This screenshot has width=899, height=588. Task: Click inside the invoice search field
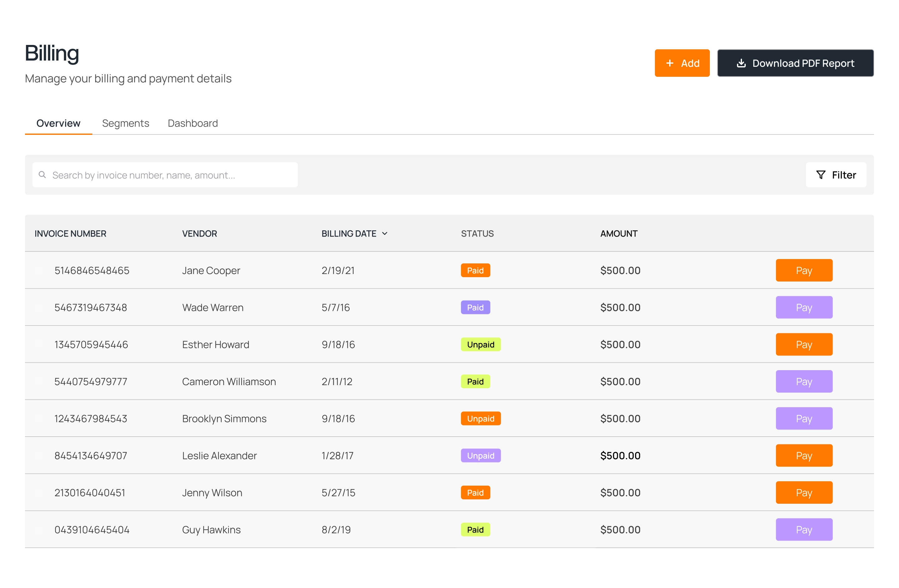(x=165, y=174)
